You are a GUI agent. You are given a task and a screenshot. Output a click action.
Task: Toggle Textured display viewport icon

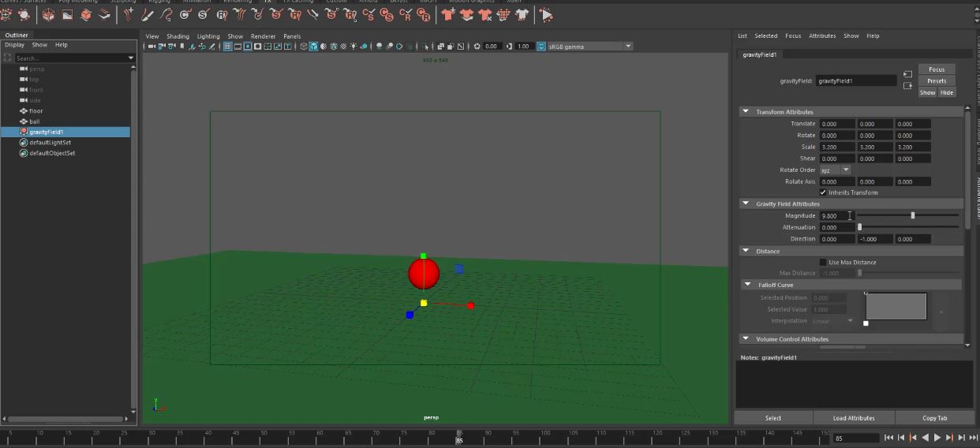pyautogui.click(x=343, y=47)
